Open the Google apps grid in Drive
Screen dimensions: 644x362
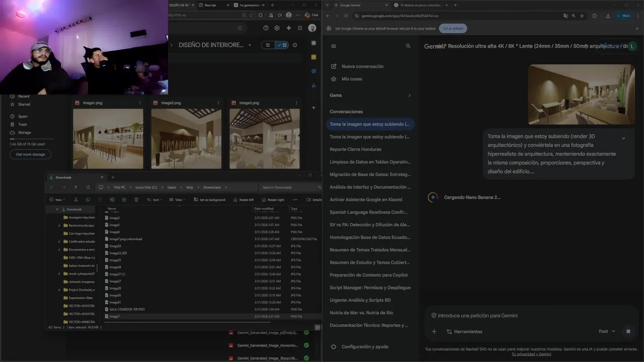point(300,28)
